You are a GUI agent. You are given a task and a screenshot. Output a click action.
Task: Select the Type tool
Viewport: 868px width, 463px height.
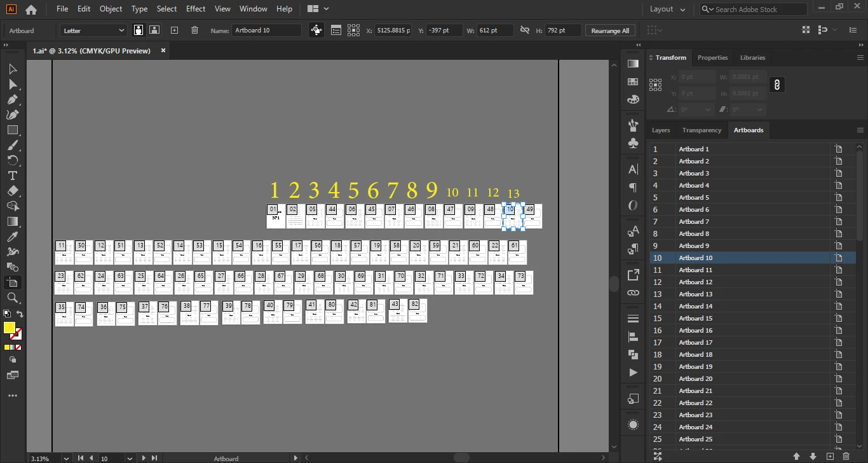[12, 176]
